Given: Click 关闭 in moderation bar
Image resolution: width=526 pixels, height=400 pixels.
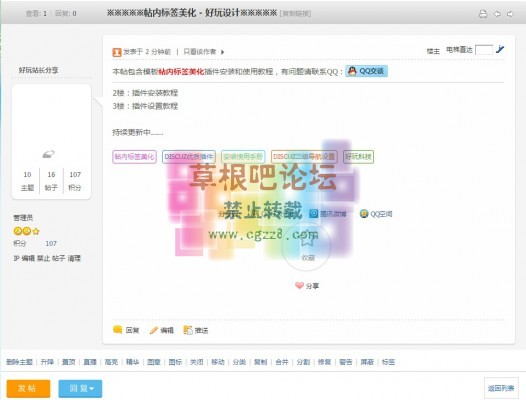Looking at the screenshot, I should coord(197,362).
